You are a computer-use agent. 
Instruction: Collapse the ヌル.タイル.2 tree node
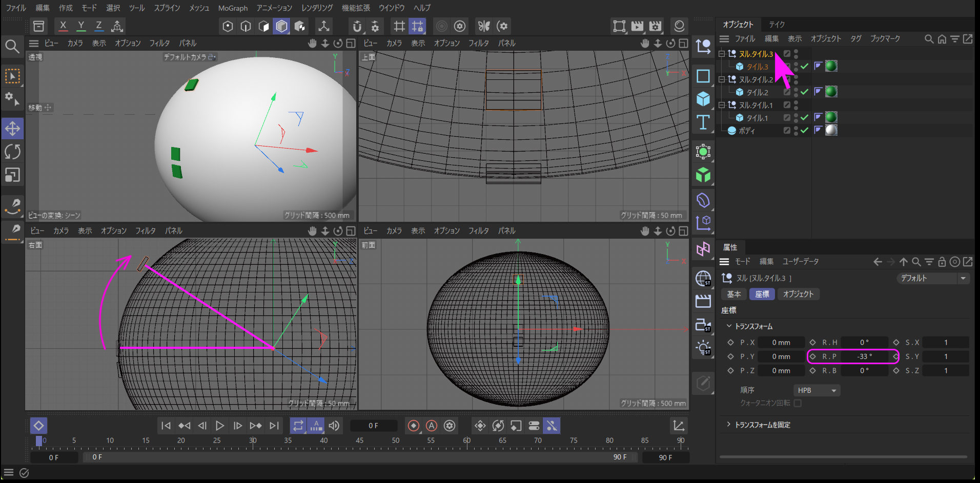point(722,79)
